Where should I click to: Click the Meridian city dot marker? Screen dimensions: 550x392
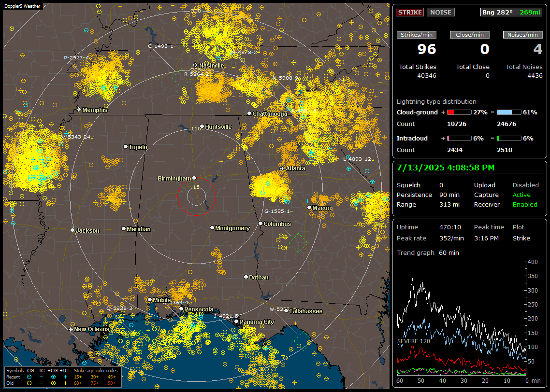123,228
